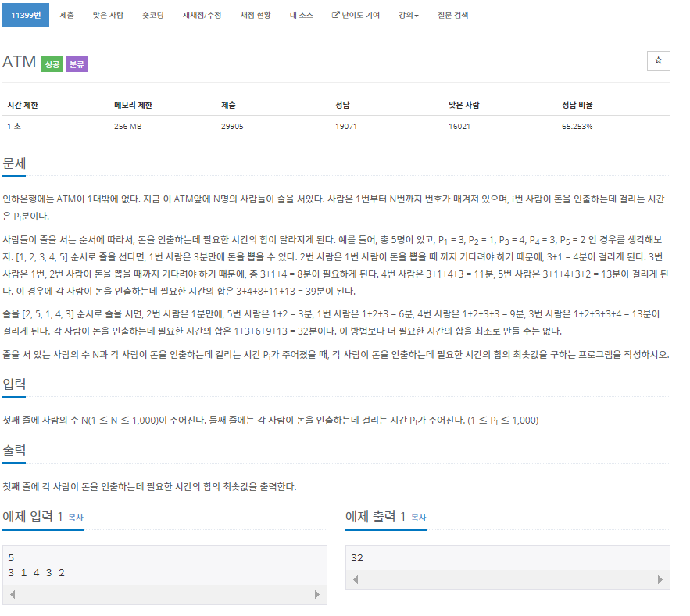The image size is (690, 616).
Task: Click the memory limit '256 MB'
Action: pos(127,127)
